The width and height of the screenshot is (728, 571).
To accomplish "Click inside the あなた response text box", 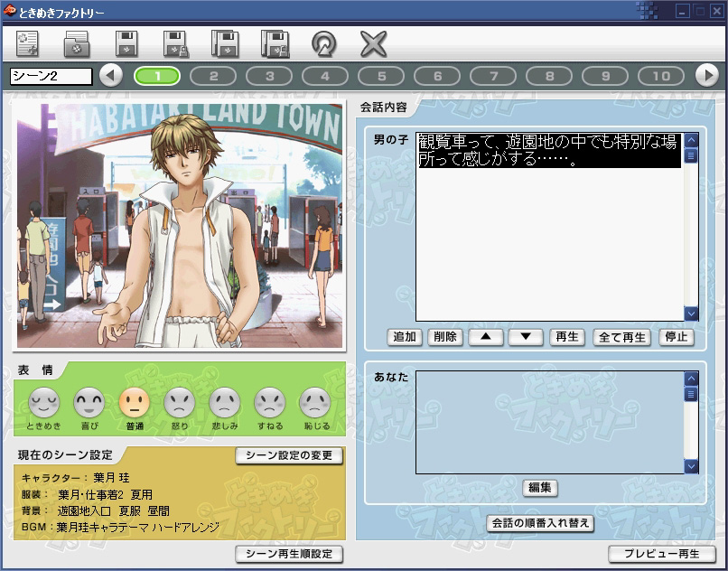I will pyautogui.click(x=550, y=422).
